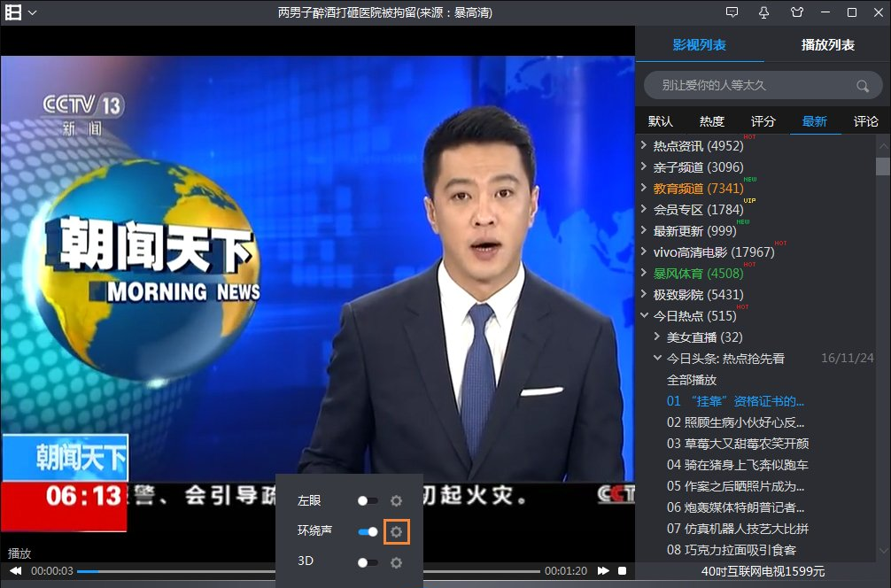This screenshot has height=588, width=891.
Task: Click the search magnifier icon
Action: [x=862, y=86]
